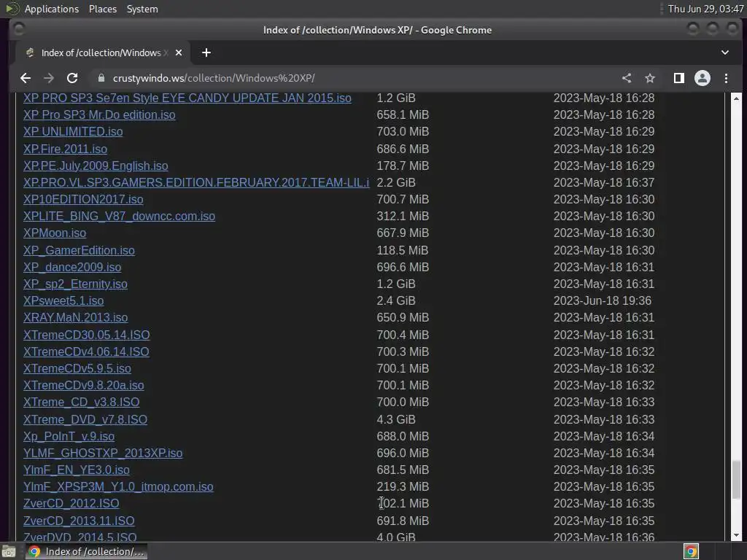Click the clock showing Thu Jun 29, 03:47
Screen dimensions: 747x560
[x=705, y=9]
